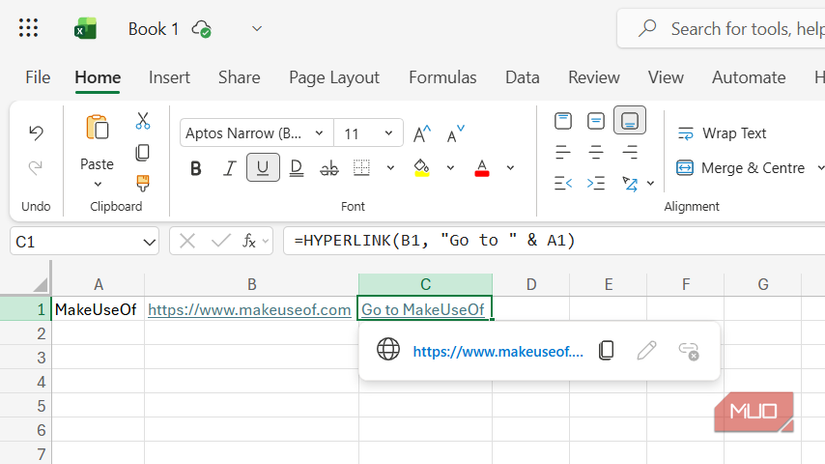This screenshot has width=825, height=464.
Task: Apply yellow fill colour
Action: [x=421, y=168]
